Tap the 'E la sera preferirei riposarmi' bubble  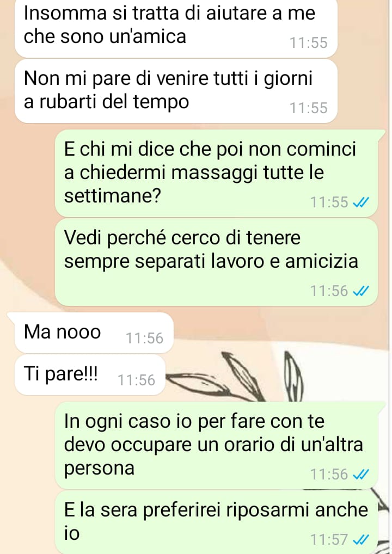[x=216, y=522]
